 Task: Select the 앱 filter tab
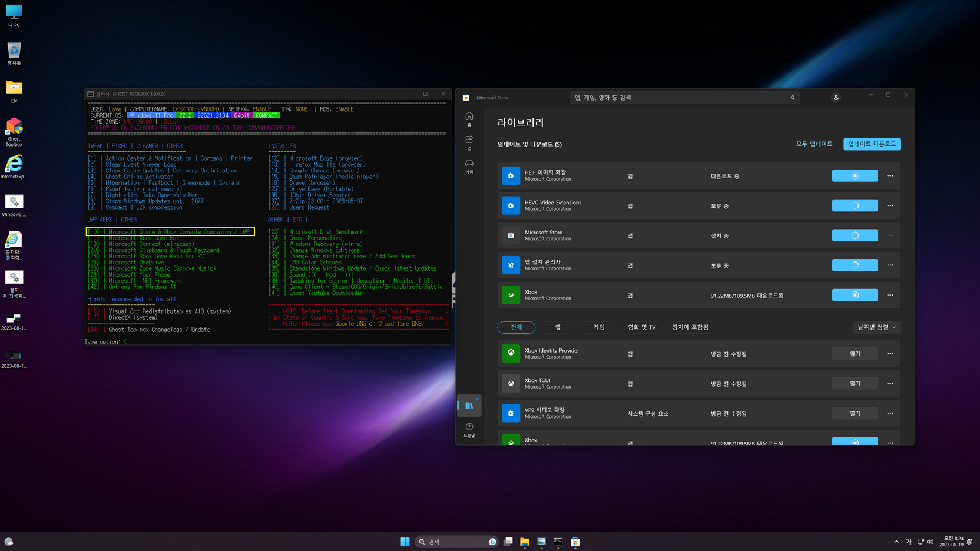558,327
